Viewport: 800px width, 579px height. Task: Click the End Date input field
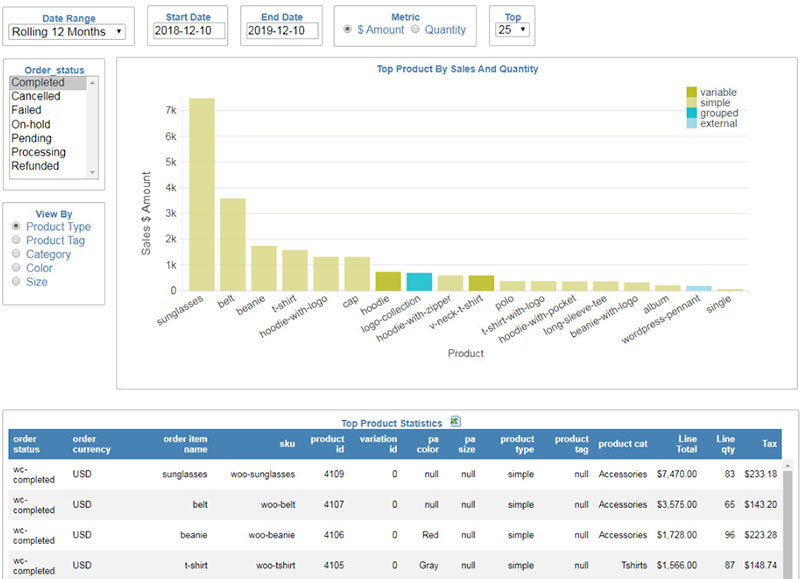tap(282, 32)
